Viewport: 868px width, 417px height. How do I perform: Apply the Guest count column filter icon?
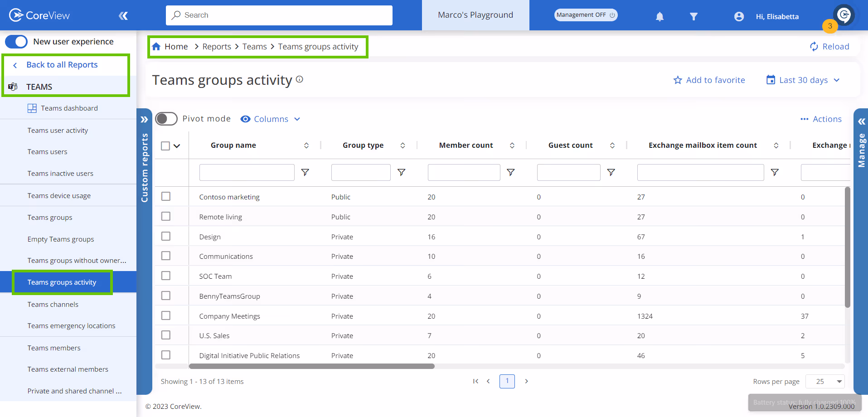click(611, 172)
